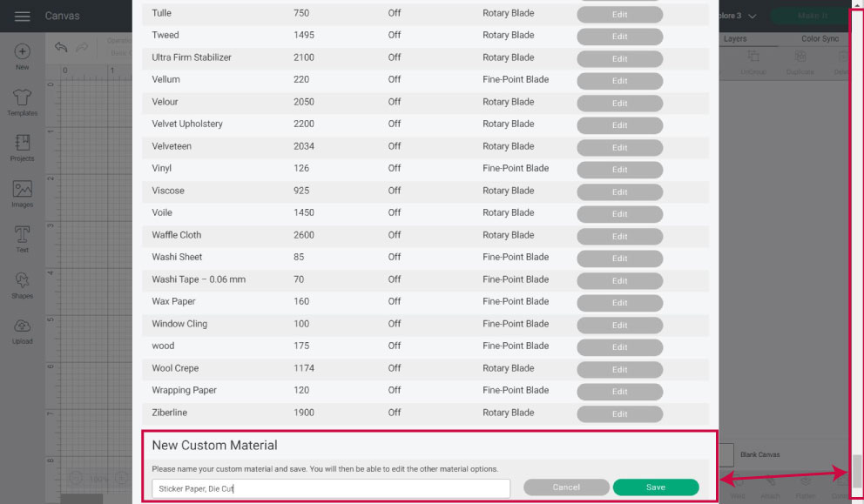Cancel the new custom material

pos(566,487)
